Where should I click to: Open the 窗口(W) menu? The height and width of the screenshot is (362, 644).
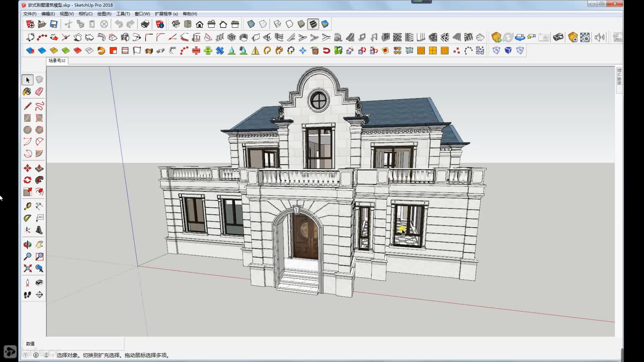click(x=142, y=14)
